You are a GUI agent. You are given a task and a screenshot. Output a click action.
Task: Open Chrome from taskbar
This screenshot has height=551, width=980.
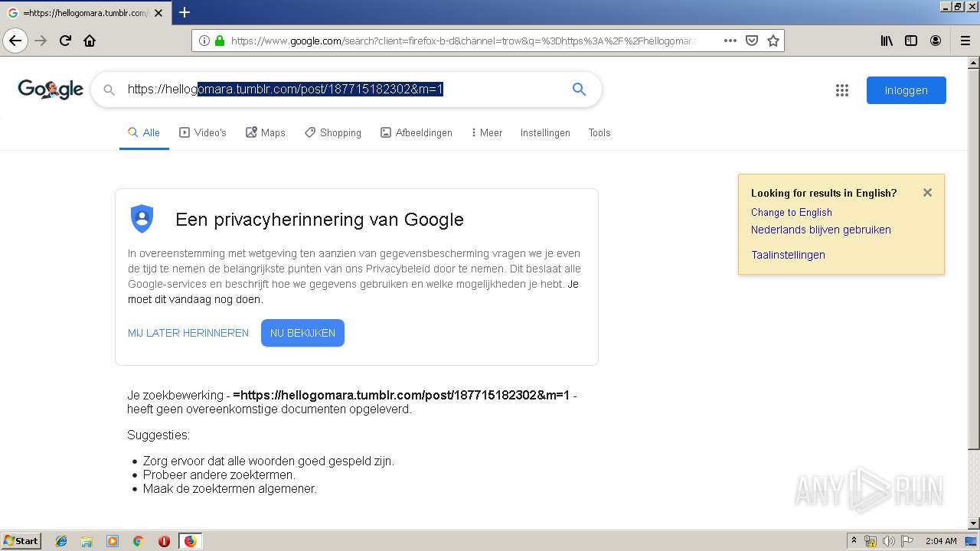point(138,541)
